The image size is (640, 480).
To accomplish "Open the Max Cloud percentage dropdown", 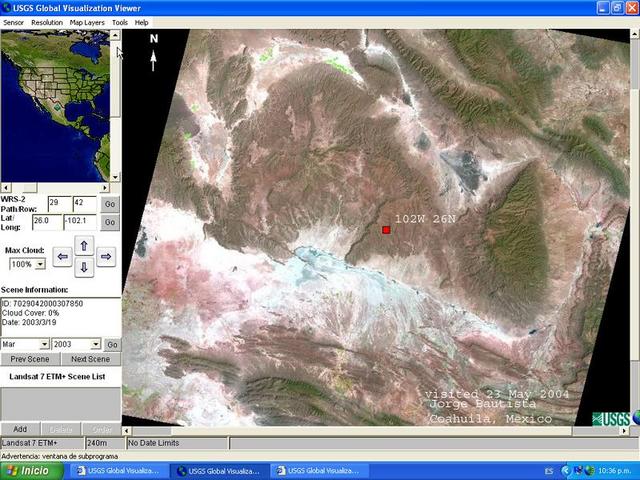I will coord(40,264).
